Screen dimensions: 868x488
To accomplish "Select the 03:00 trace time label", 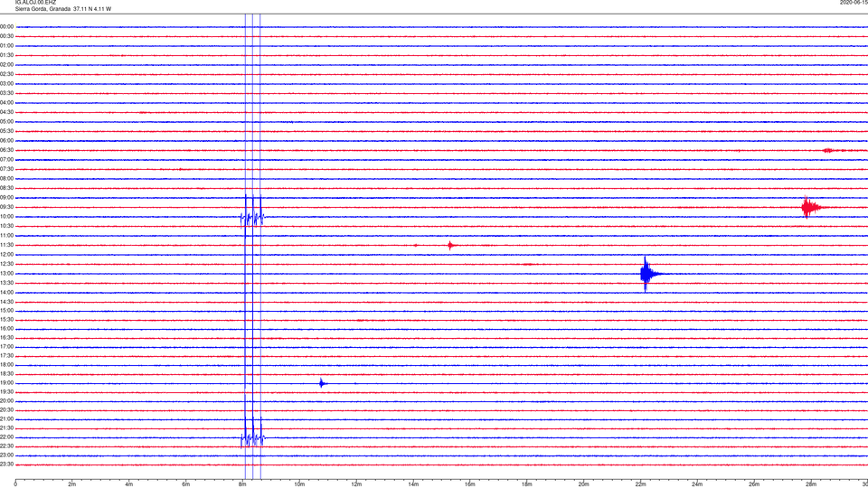I will click(x=6, y=83).
